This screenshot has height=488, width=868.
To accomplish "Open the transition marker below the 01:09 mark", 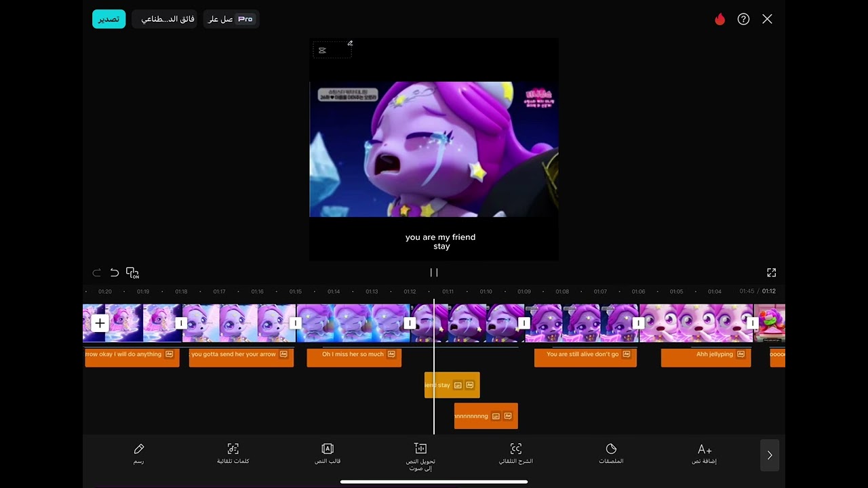I will pyautogui.click(x=524, y=323).
